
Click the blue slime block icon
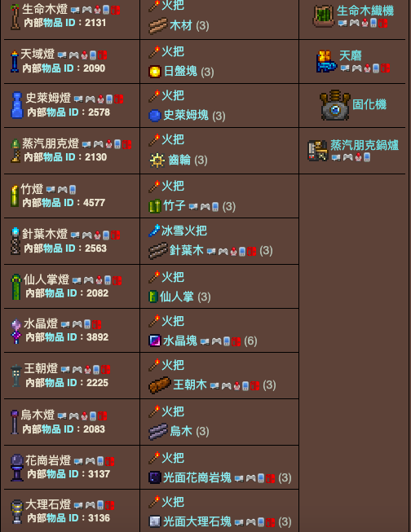(155, 116)
